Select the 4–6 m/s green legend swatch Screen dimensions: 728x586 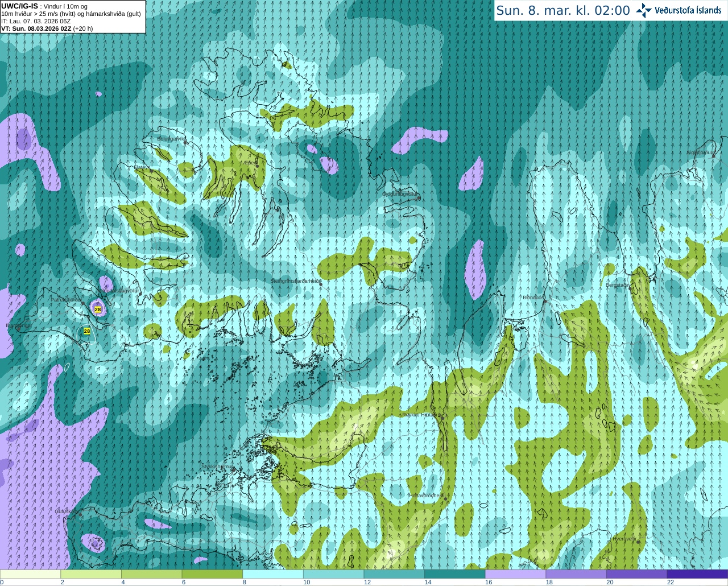(x=152, y=574)
